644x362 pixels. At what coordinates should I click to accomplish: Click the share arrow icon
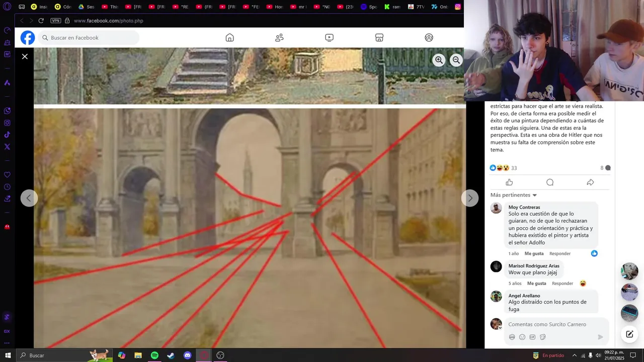point(590,182)
